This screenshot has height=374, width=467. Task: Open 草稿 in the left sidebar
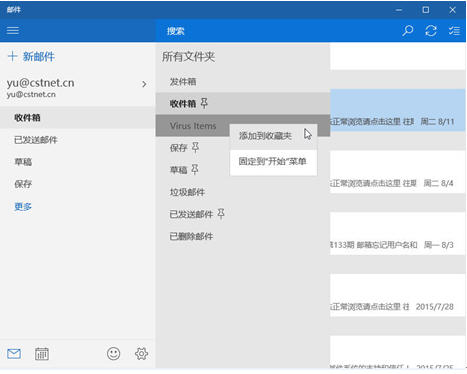[x=78, y=162]
